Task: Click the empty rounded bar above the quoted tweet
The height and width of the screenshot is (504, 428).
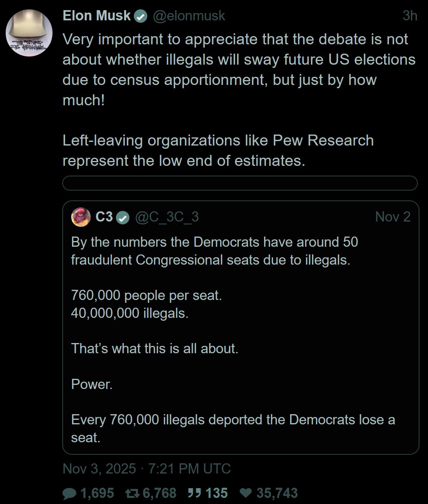Action: pyautogui.click(x=240, y=183)
